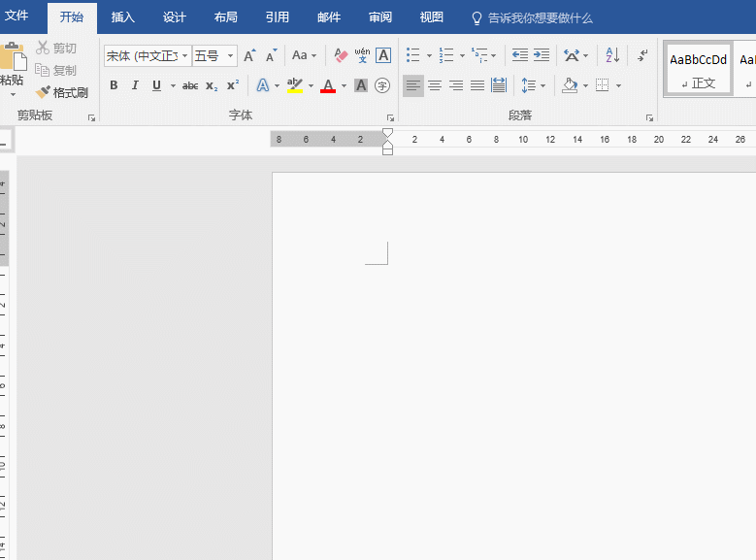The height and width of the screenshot is (560, 756).
Task: Click the Clear Formatting eraser icon
Action: [341, 56]
